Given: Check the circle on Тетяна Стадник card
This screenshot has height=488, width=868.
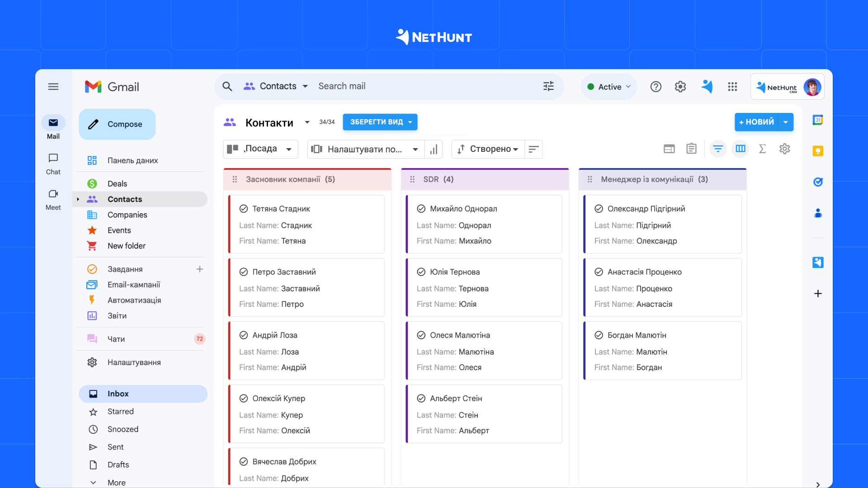Looking at the screenshot, I should (243, 209).
